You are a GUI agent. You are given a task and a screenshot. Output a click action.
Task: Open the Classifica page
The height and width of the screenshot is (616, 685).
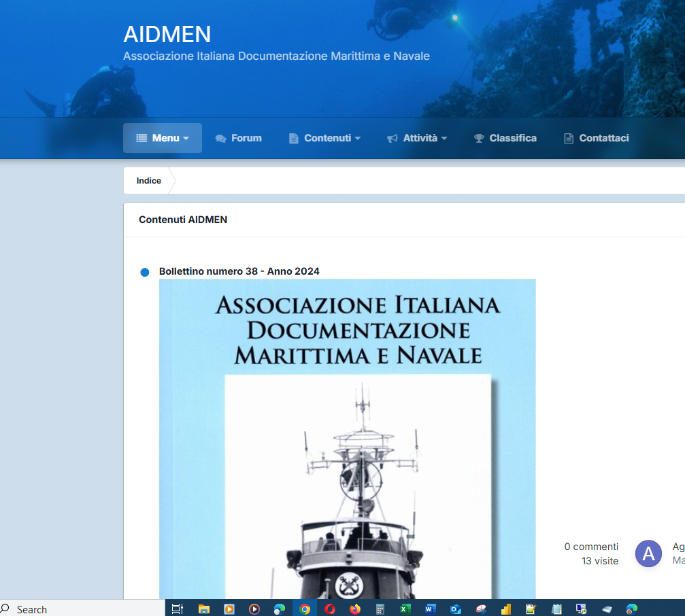tap(505, 138)
